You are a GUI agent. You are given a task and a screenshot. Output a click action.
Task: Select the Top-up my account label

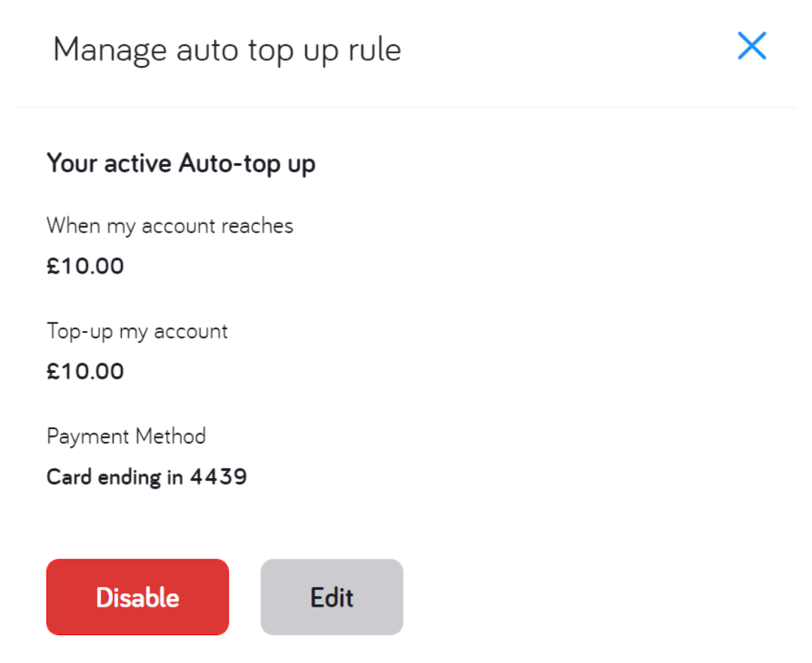point(137,331)
